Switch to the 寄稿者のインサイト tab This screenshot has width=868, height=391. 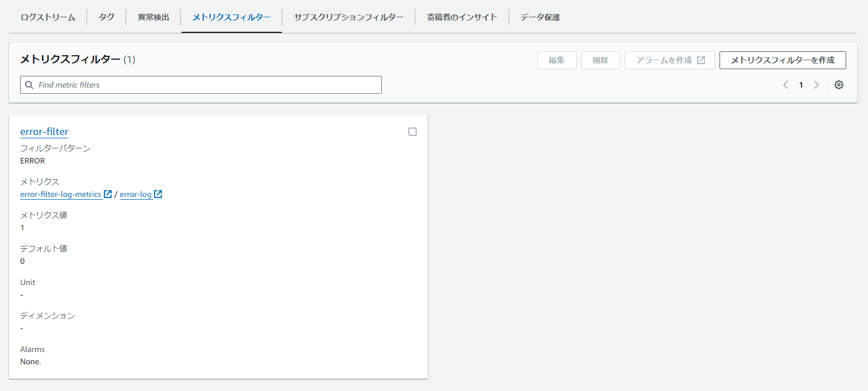point(462,17)
